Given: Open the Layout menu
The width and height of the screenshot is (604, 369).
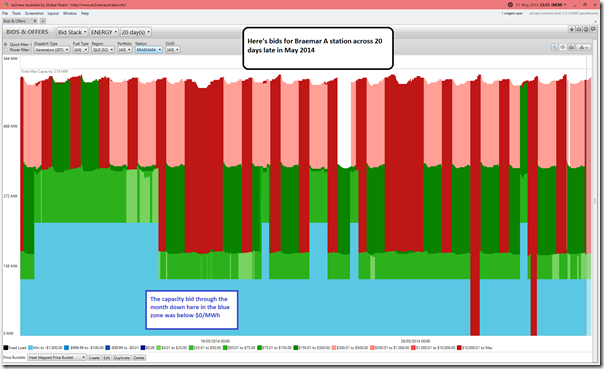Looking at the screenshot, I should 53,13.
